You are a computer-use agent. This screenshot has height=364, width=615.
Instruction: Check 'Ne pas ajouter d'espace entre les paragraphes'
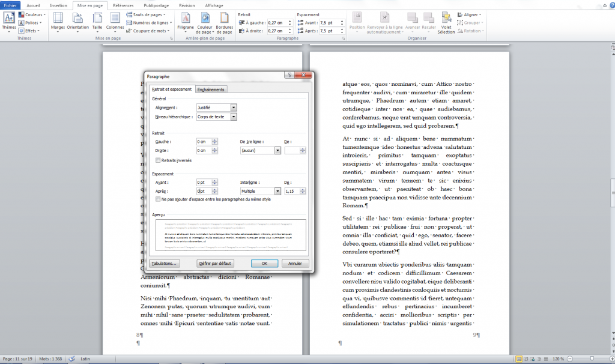[x=158, y=199]
